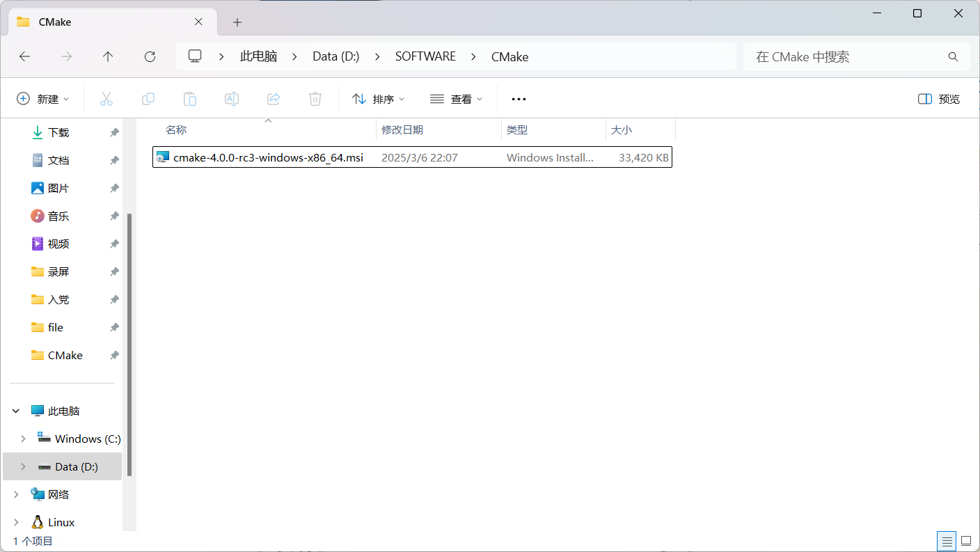The width and height of the screenshot is (980, 552).
Task: Open the 新建 (New) dropdown
Action: (x=43, y=99)
